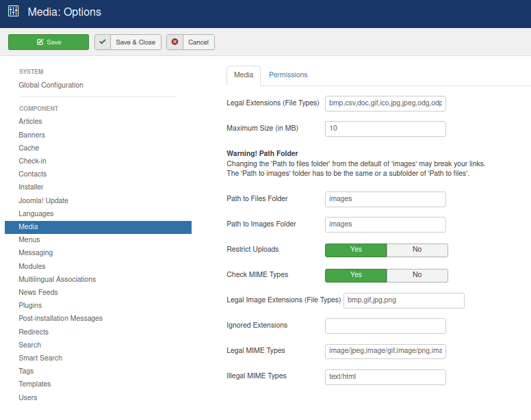This screenshot has height=420, width=531.
Task: Click Save & Close button
Action: tap(128, 42)
